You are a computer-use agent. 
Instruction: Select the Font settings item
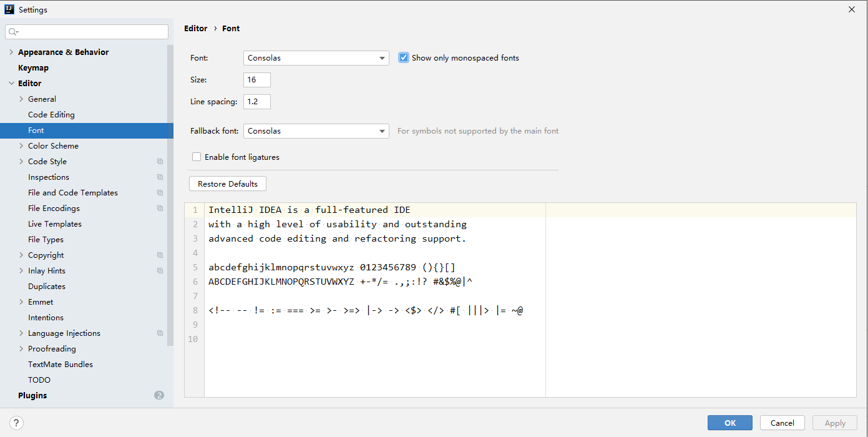tap(87, 130)
